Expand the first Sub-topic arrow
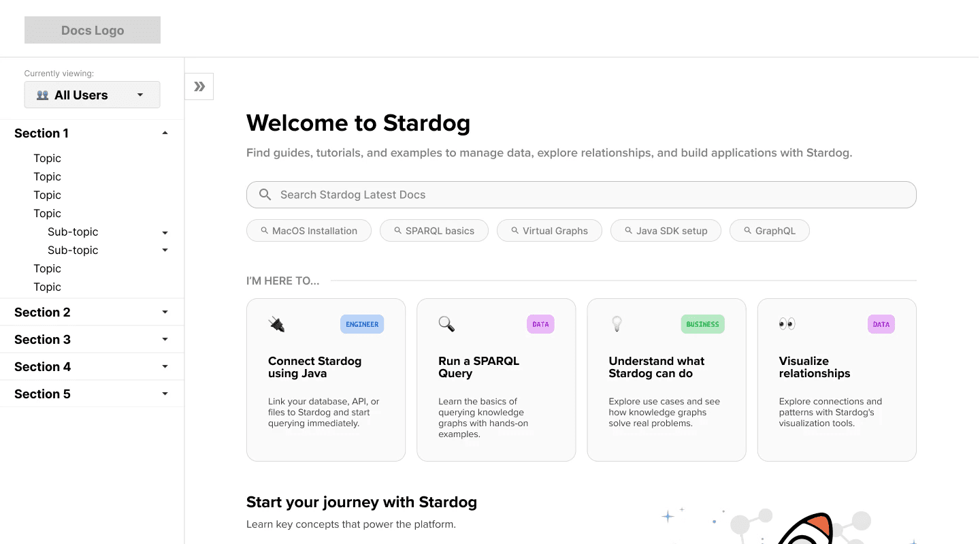980x544 pixels. tap(165, 233)
